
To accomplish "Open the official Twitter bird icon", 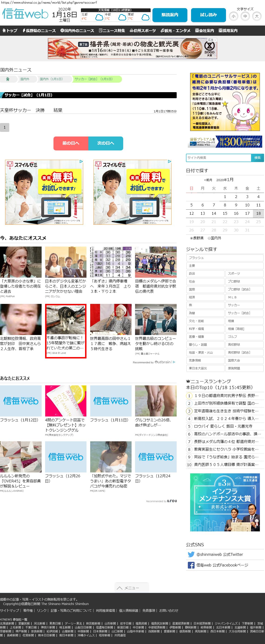I will [x=191, y=554].
